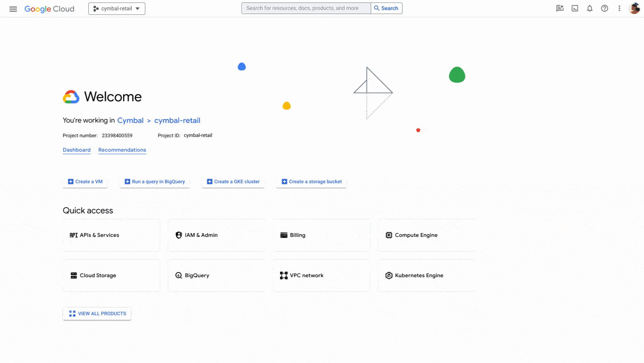Open the Cloud Storage card
This screenshot has width=644, height=363.
(x=111, y=276)
